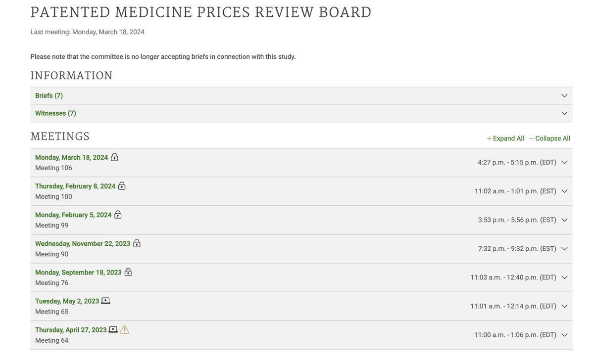594x364 pixels.
Task: Open the Briefs (7) heading link
Action: [49, 95]
